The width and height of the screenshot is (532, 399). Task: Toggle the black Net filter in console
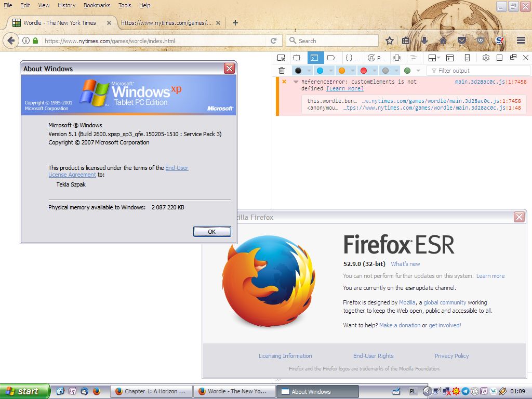298,71
